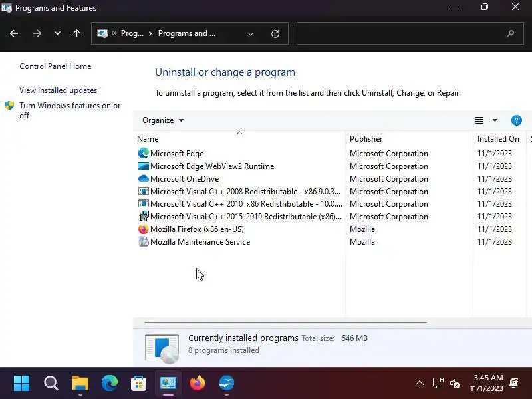
Task: Open the Help question mark button
Action: click(517, 120)
